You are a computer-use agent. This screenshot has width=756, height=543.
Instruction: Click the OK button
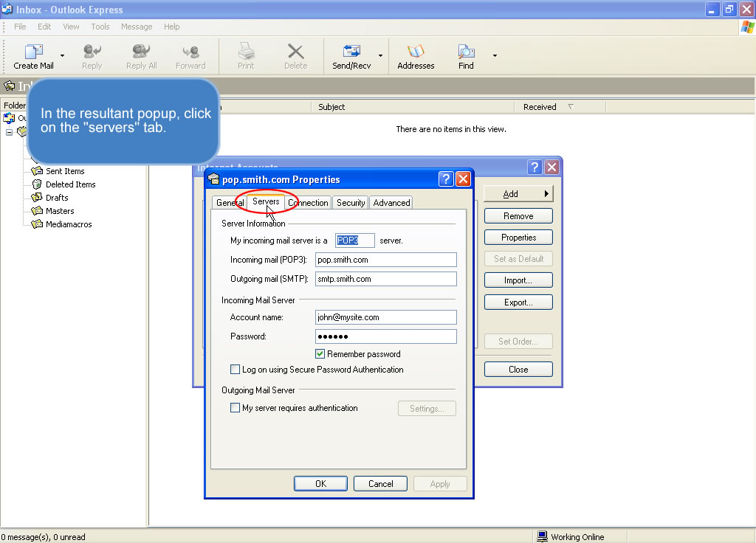tap(320, 484)
